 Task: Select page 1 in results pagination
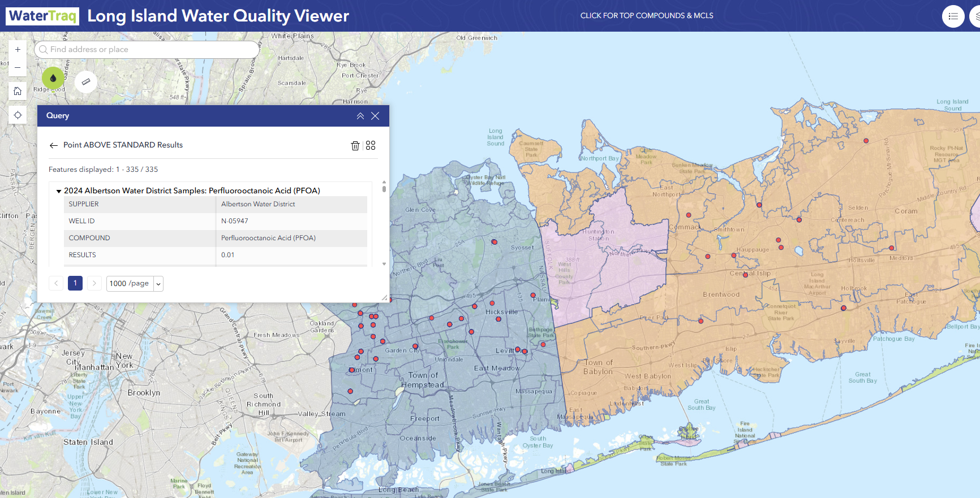coord(75,283)
